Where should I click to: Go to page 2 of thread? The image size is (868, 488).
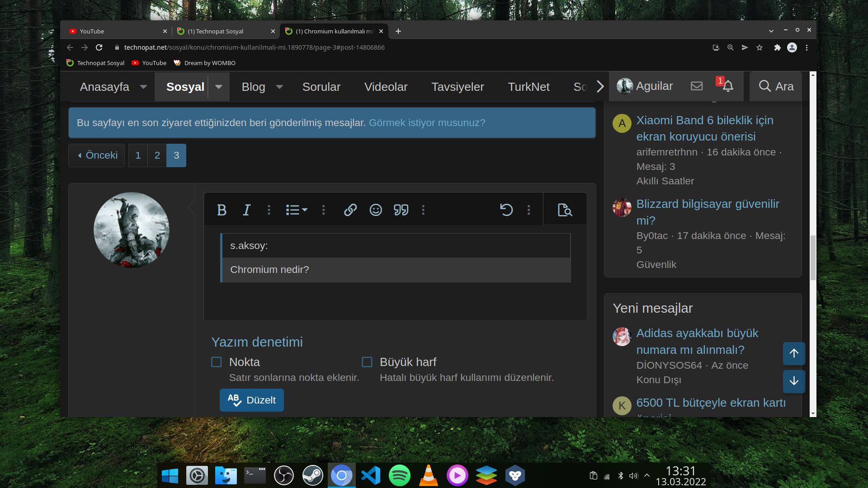157,155
